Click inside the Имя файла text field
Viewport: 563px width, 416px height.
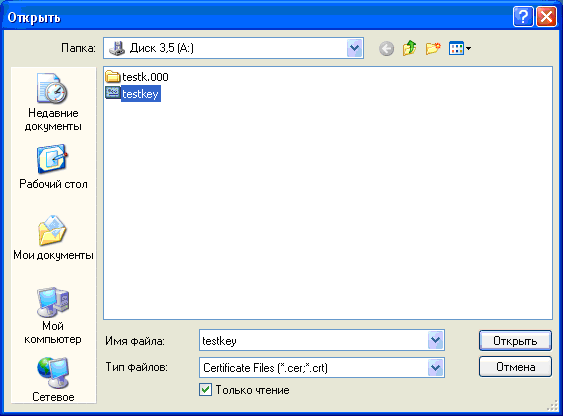pos(313,340)
